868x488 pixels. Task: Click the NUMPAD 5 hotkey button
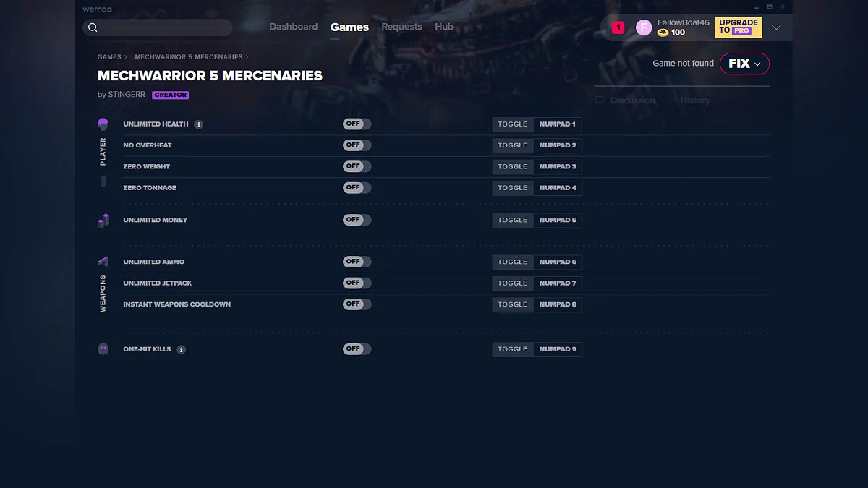558,220
